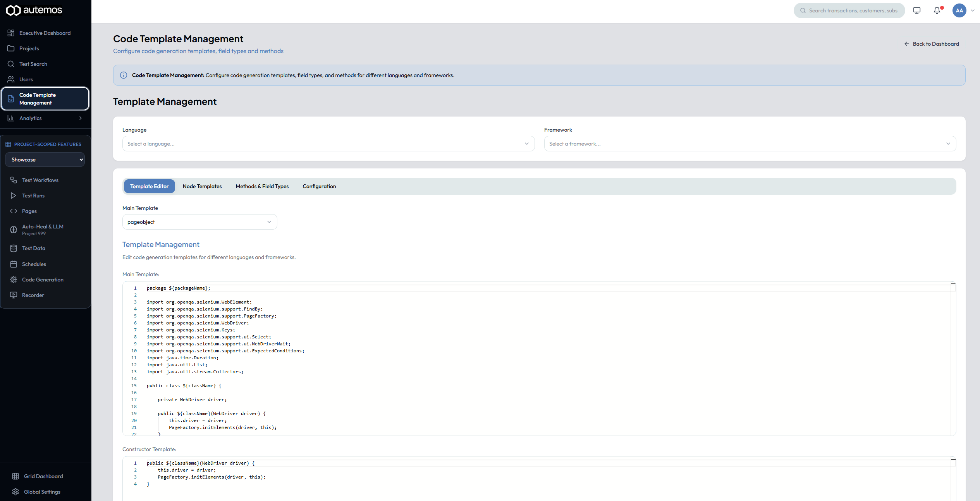Image resolution: width=980 pixels, height=501 pixels.
Task: Click 'Template Management' blue subheading
Action: tap(161, 245)
